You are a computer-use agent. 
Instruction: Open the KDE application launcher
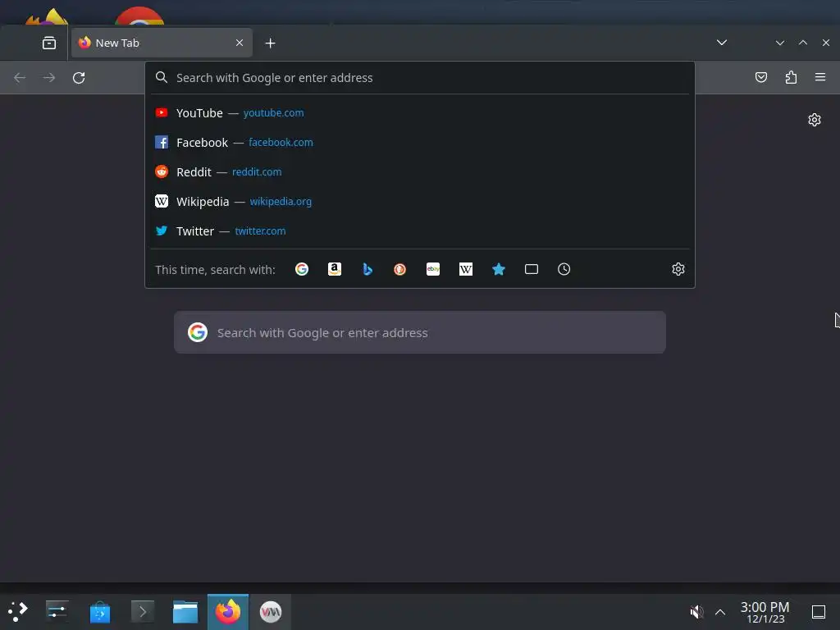pyautogui.click(x=18, y=611)
